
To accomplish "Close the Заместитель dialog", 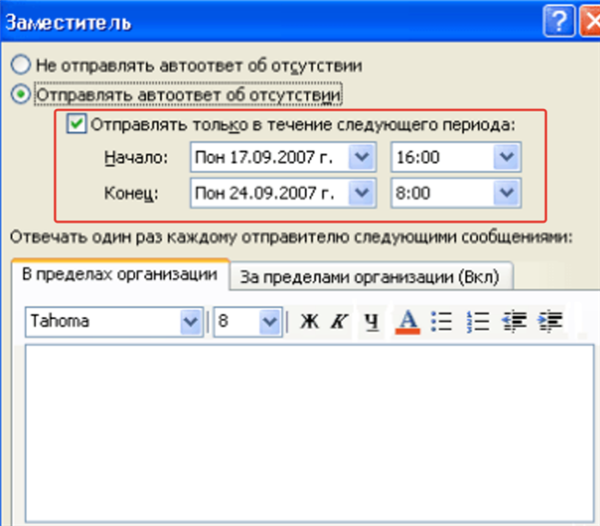I will tap(591, 21).
